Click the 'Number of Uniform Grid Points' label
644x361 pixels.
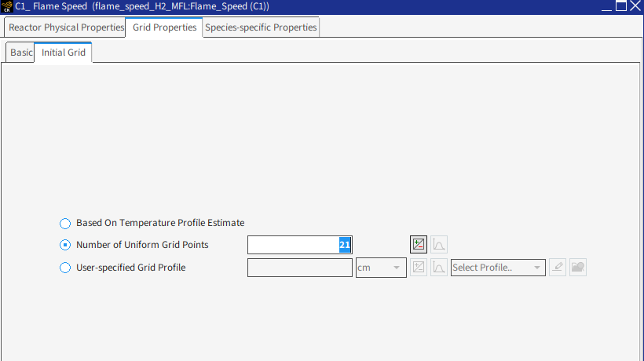coord(142,245)
